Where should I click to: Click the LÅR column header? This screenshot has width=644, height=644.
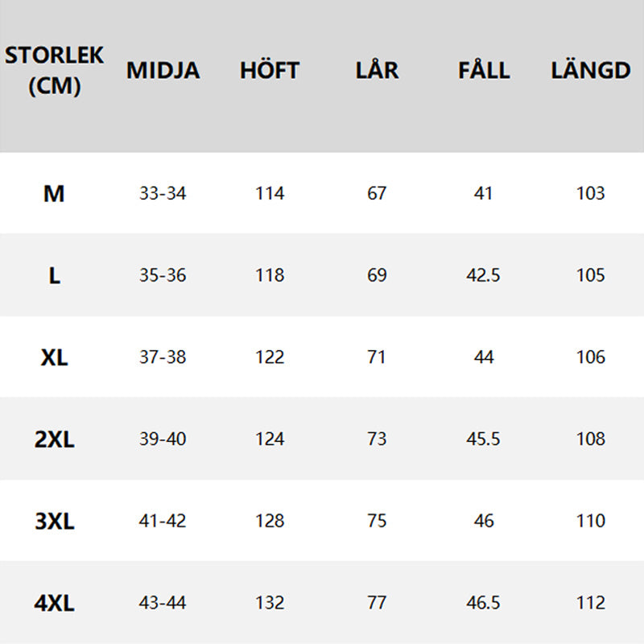[x=377, y=70]
